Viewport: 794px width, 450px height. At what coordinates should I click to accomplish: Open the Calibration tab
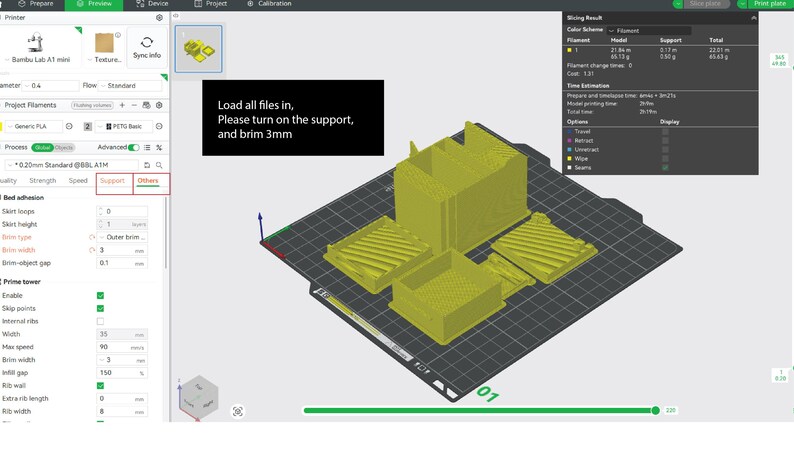point(269,4)
